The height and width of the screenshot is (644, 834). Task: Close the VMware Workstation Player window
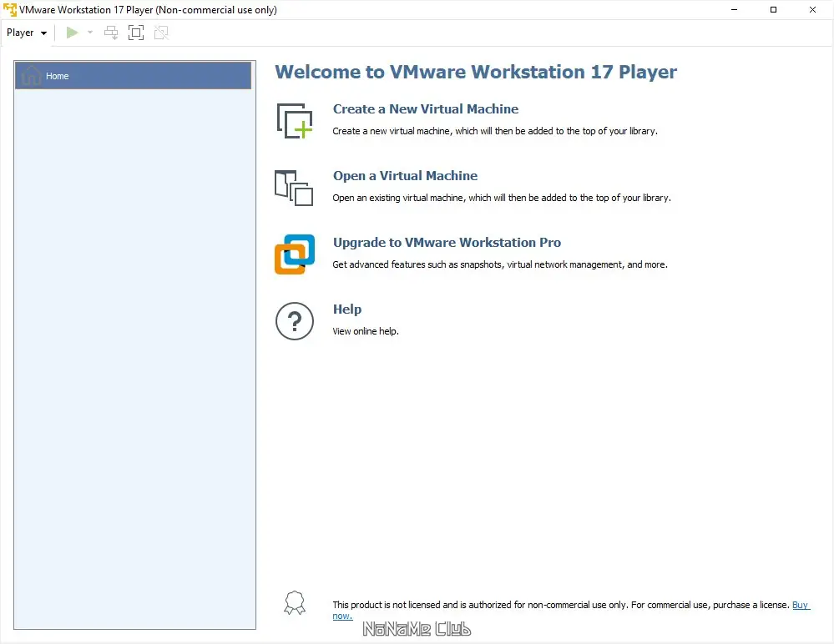pyautogui.click(x=813, y=9)
